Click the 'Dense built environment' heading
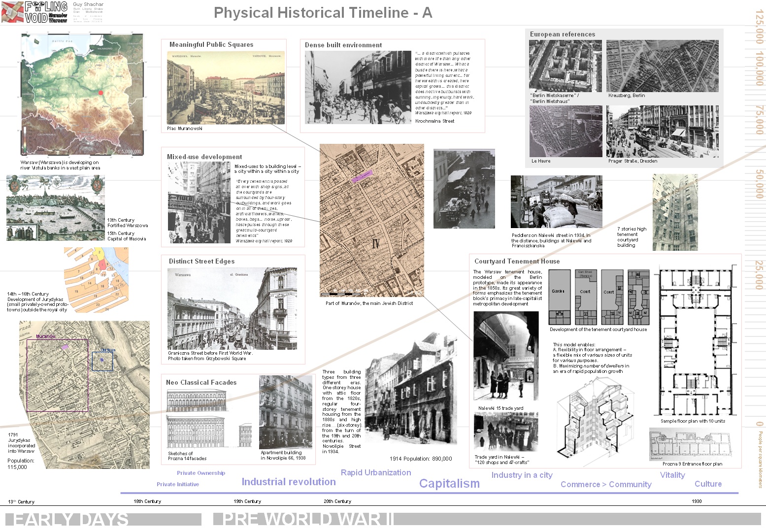Viewport: 766px width, 532px height. point(343,45)
